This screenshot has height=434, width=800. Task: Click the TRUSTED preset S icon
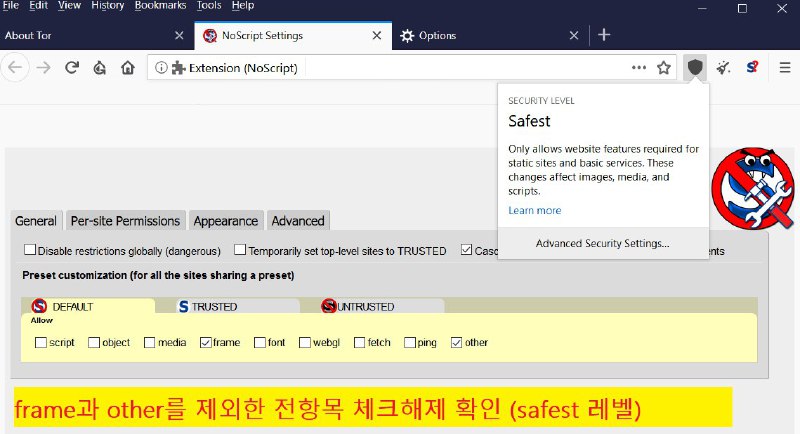click(x=183, y=307)
